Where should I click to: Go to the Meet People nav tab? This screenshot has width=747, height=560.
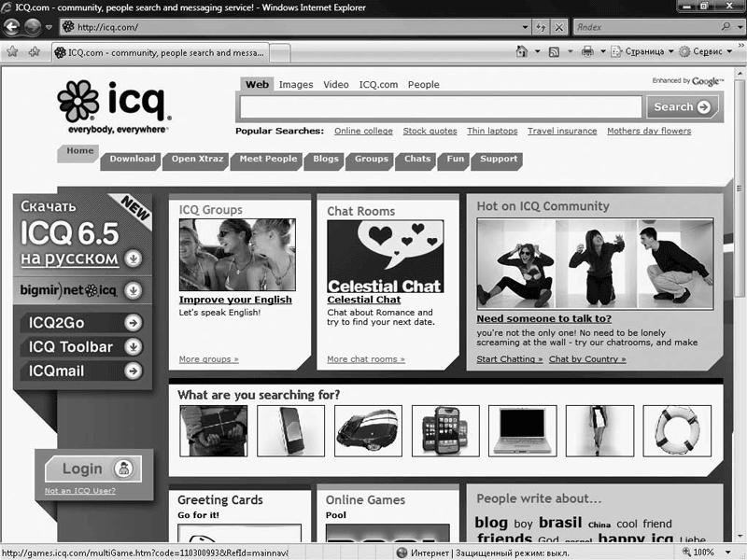[x=268, y=160]
